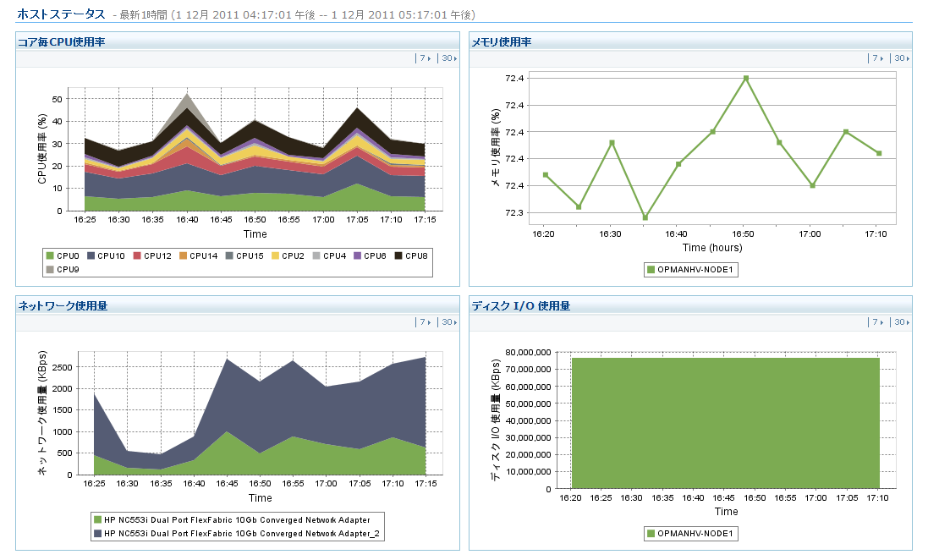Open 7-day memory usage graph
The height and width of the screenshot is (560, 950).
pyautogui.click(x=877, y=58)
